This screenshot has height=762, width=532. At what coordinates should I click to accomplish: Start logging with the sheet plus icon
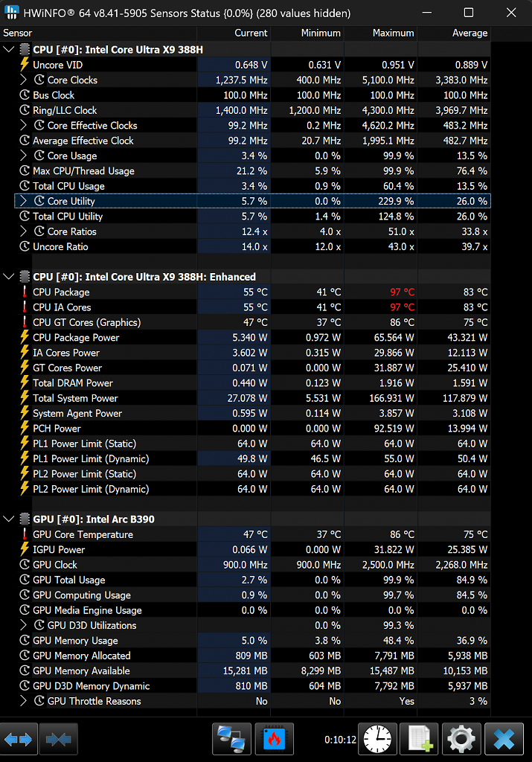(x=420, y=739)
